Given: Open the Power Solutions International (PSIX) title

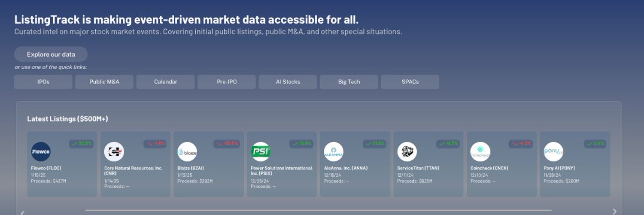Looking at the screenshot, I should (282, 171).
